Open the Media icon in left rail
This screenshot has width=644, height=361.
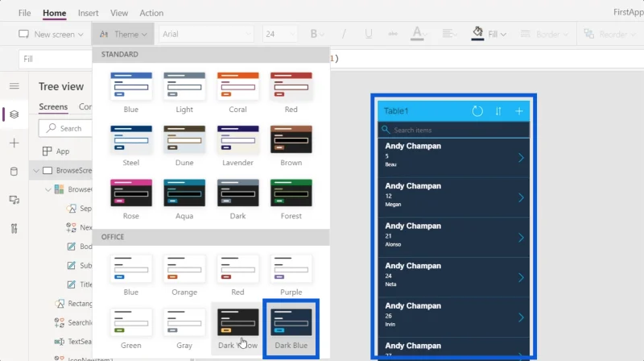pos(14,200)
